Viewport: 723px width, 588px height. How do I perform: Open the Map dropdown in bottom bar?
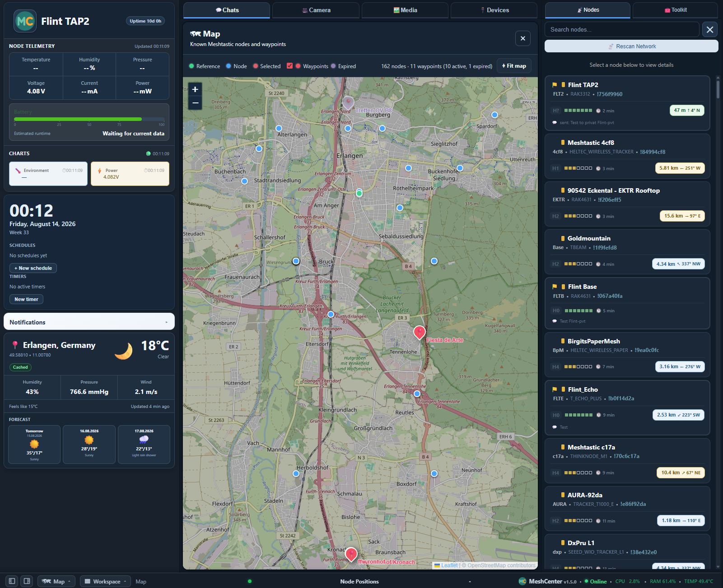coord(56,581)
